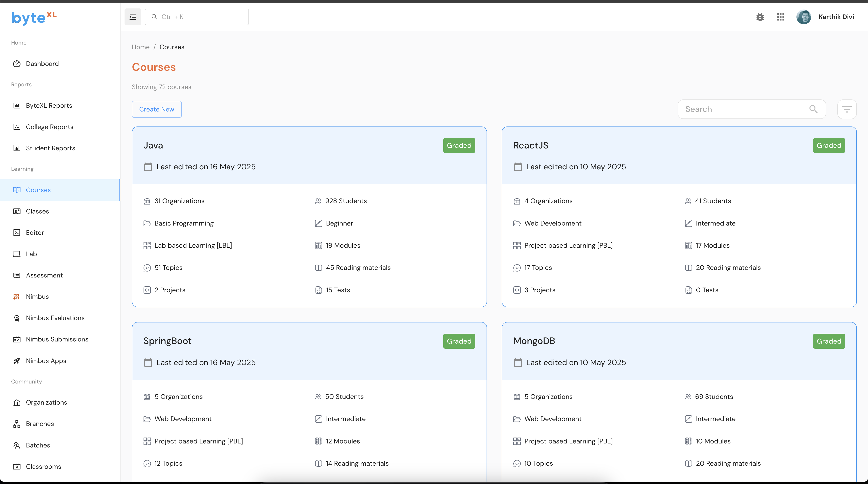Open Nimbus Evaluations sidebar item
Viewport: 868px width, 484px height.
point(55,318)
